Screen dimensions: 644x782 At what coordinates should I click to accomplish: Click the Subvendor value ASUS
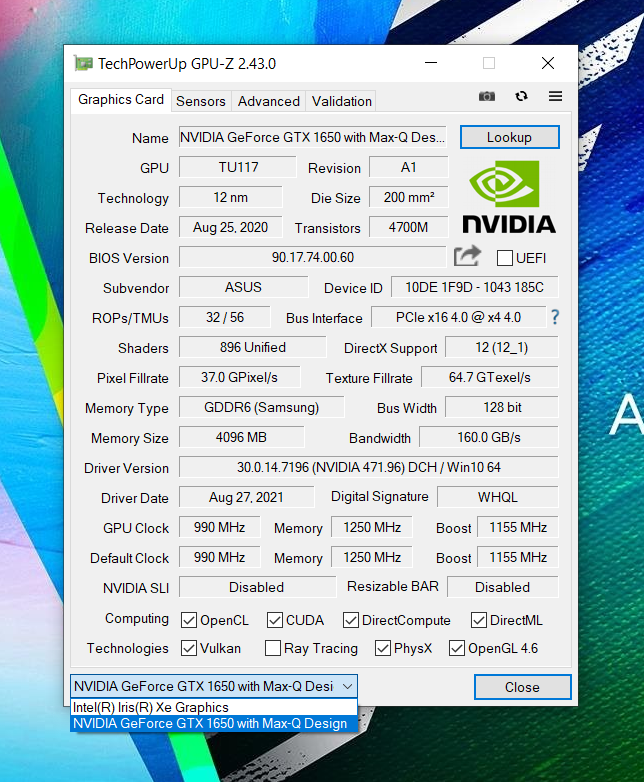click(x=243, y=287)
